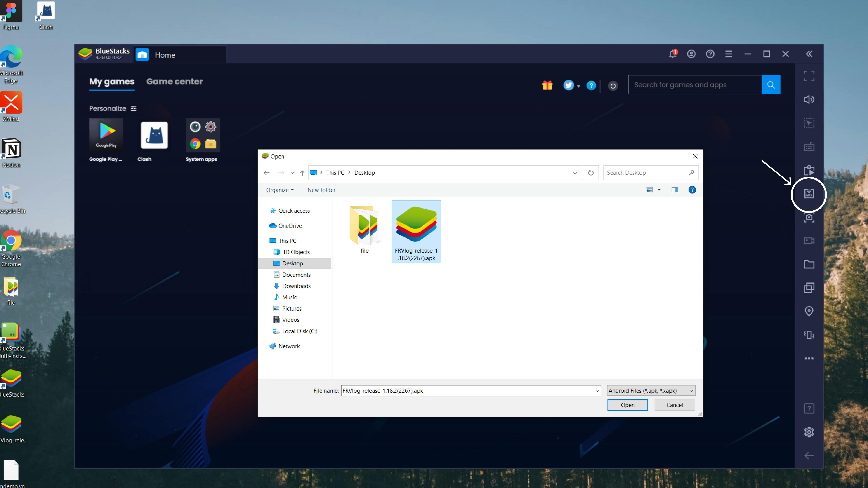Click the gift box icon
The image size is (868, 488).
click(547, 86)
